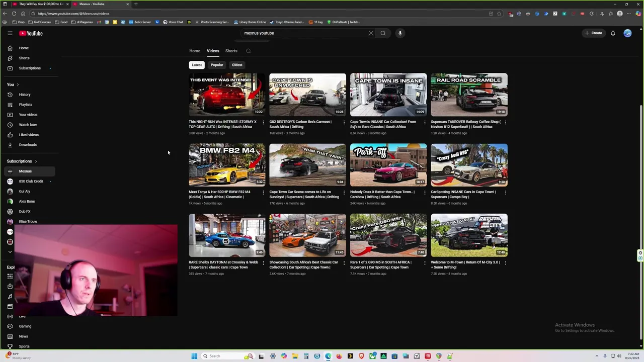Open the notifications bell
The image size is (644, 362).
(613, 33)
